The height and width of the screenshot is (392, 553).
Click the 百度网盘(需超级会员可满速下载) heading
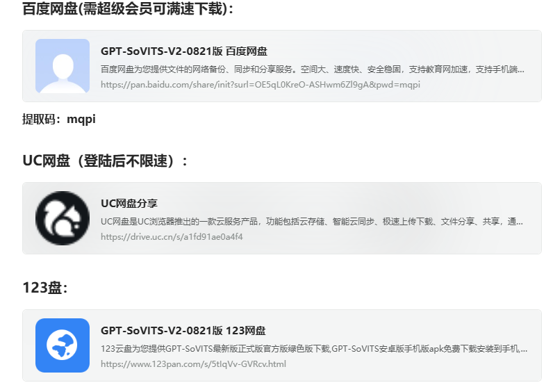(x=128, y=8)
